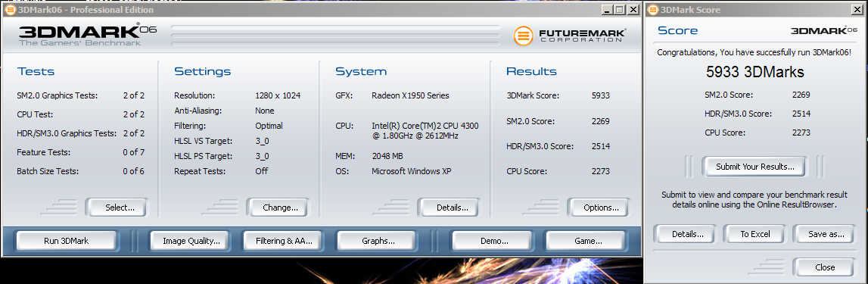Click the Radeon X1950 Series text
The image size is (868, 284).
(410, 95)
